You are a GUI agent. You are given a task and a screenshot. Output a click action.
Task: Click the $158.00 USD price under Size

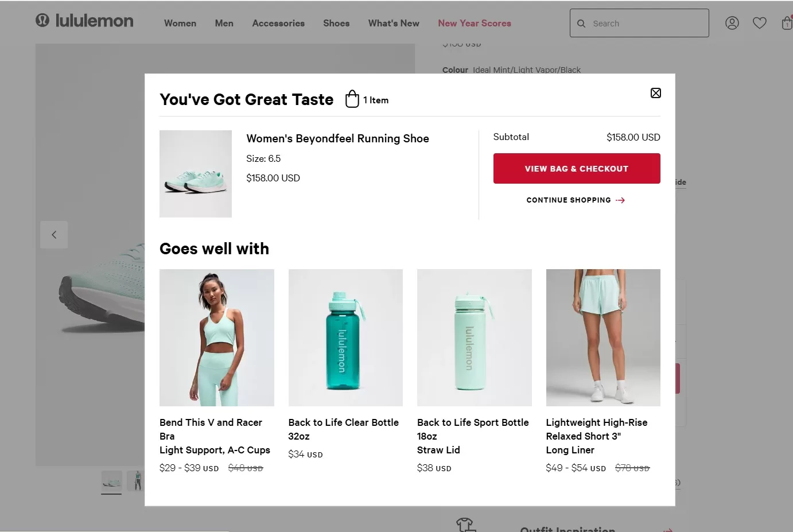(273, 178)
